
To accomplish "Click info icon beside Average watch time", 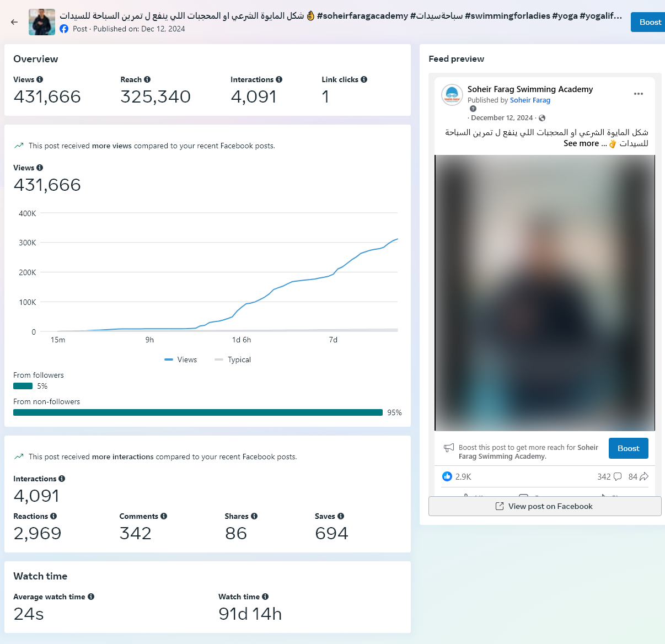I will click(x=91, y=597).
